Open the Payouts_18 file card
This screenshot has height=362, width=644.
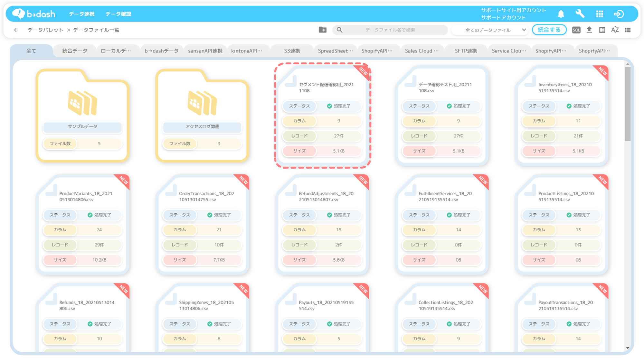322,318
